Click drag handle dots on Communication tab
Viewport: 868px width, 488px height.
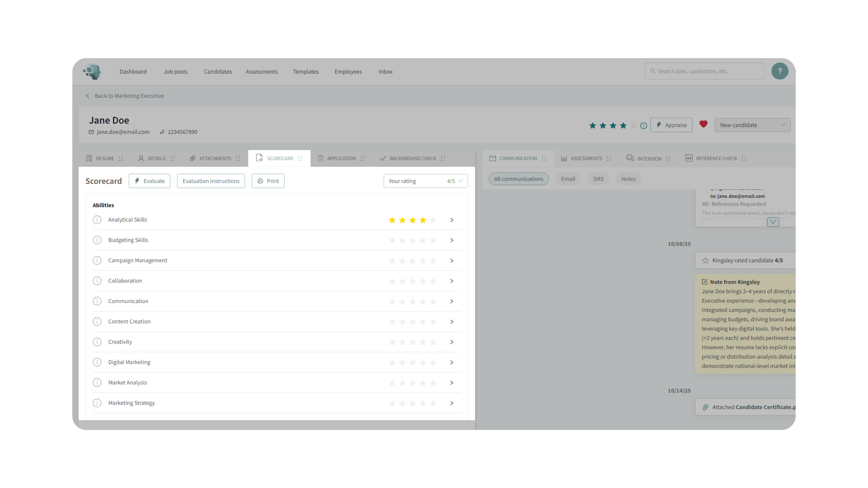tap(544, 158)
